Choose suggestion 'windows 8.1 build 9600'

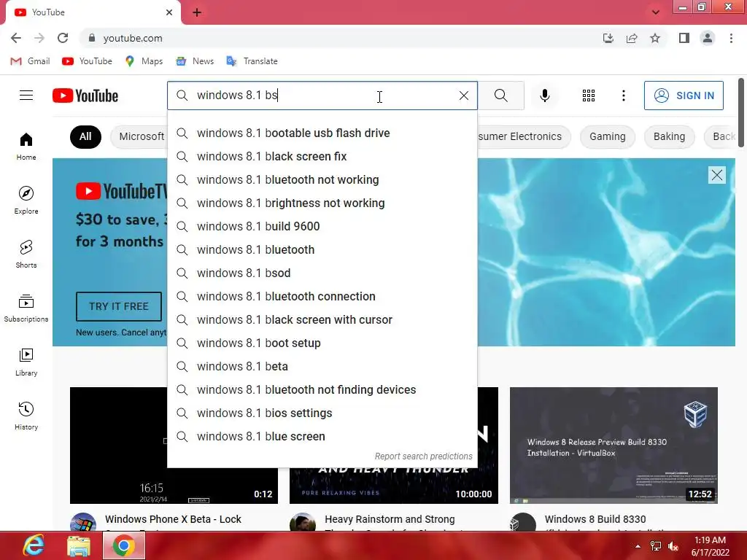(x=322, y=226)
